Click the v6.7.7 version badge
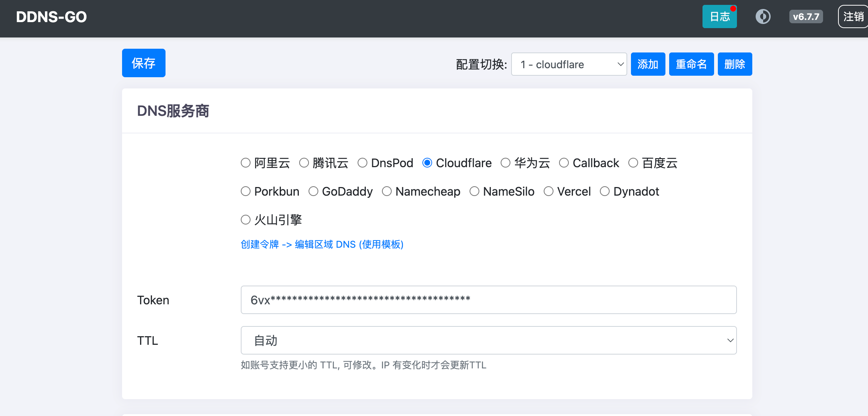 tap(806, 16)
